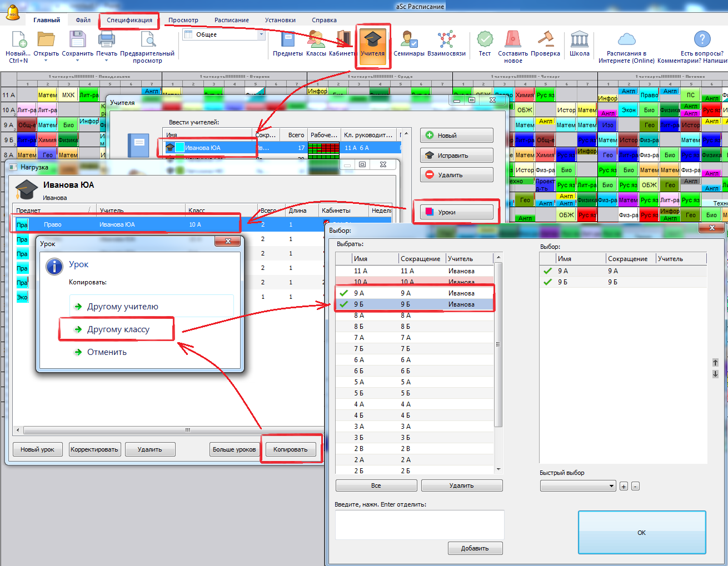Open the Семинары toolbar icon
The width and height of the screenshot is (728, 566).
(408, 43)
